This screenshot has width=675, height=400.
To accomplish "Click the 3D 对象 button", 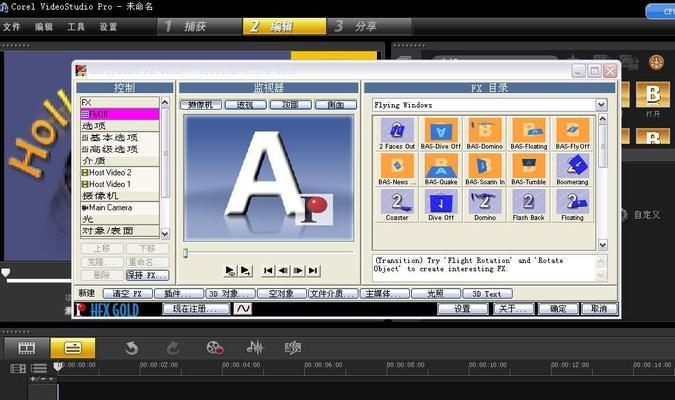I will point(230,294).
